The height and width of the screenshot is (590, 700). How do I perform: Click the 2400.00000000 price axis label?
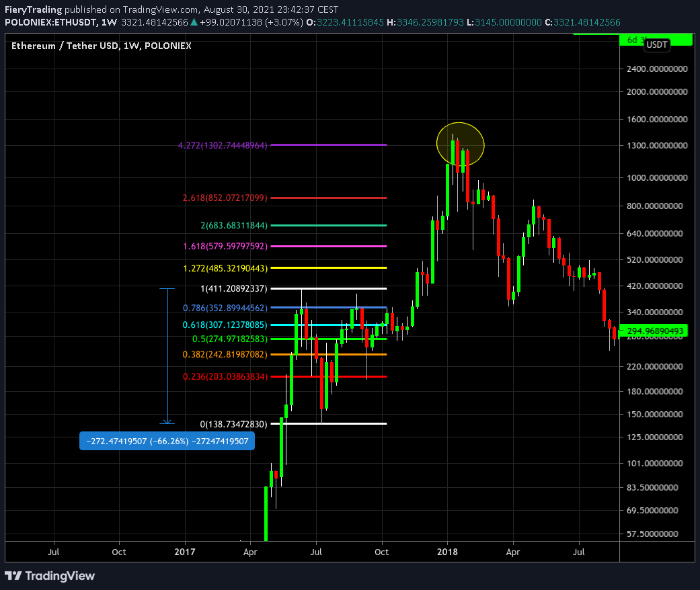click(x=657, y=69)
